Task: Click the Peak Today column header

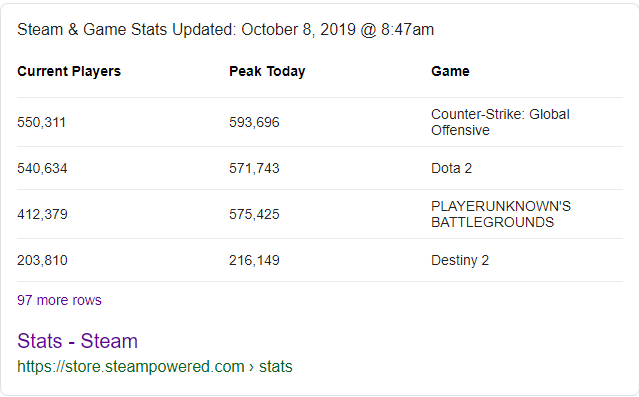Action: [x=267, y=71]
